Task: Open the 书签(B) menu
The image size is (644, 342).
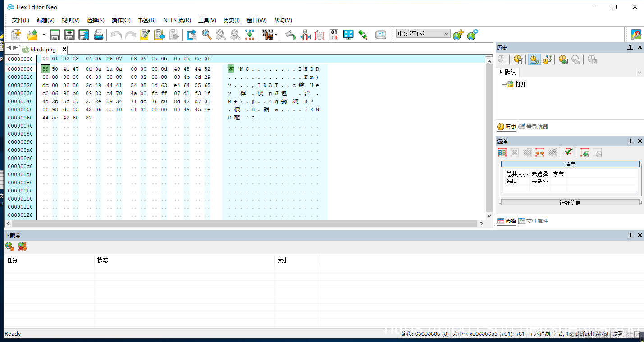Action: [x=147, y=20]
